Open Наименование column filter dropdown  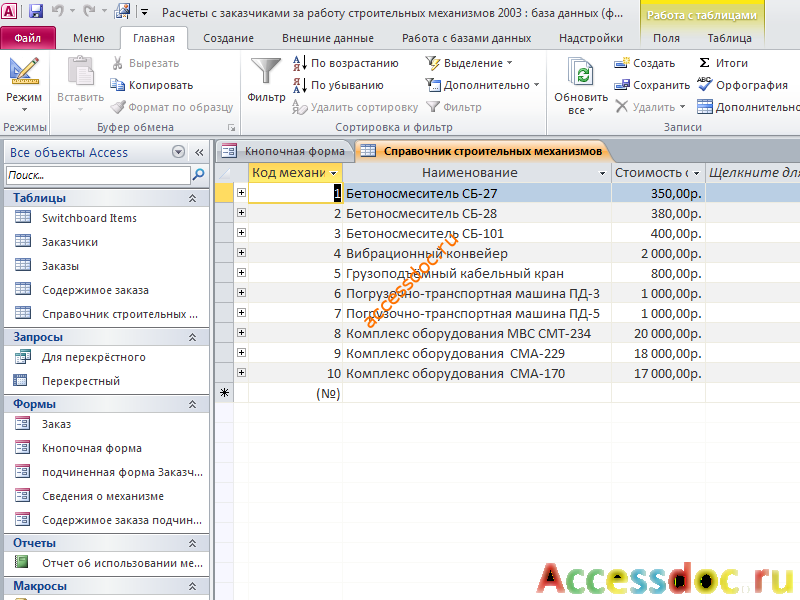(x=603, y=173)
